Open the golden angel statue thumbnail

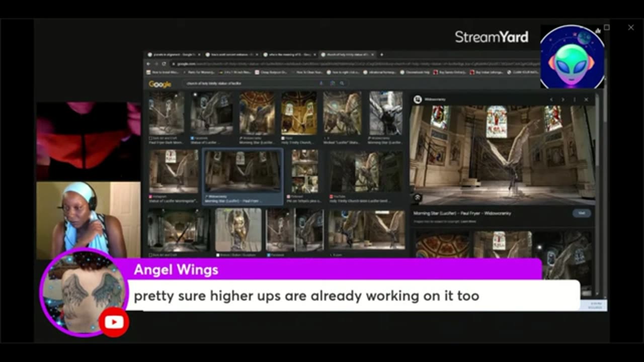click(238, 230)
